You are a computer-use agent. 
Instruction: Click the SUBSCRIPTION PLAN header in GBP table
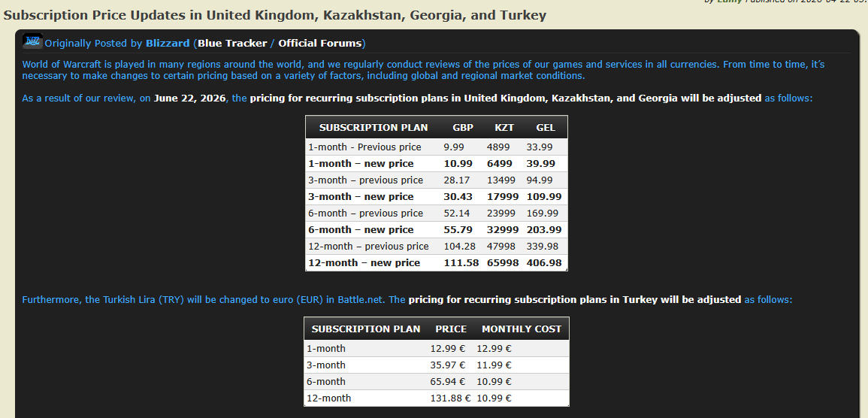(x=374, y=127)
